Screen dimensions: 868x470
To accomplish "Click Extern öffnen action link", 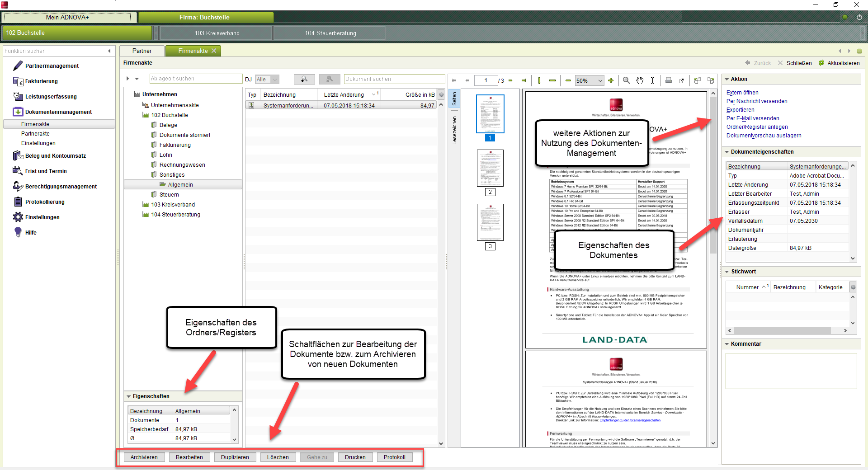I will (742, 93).
